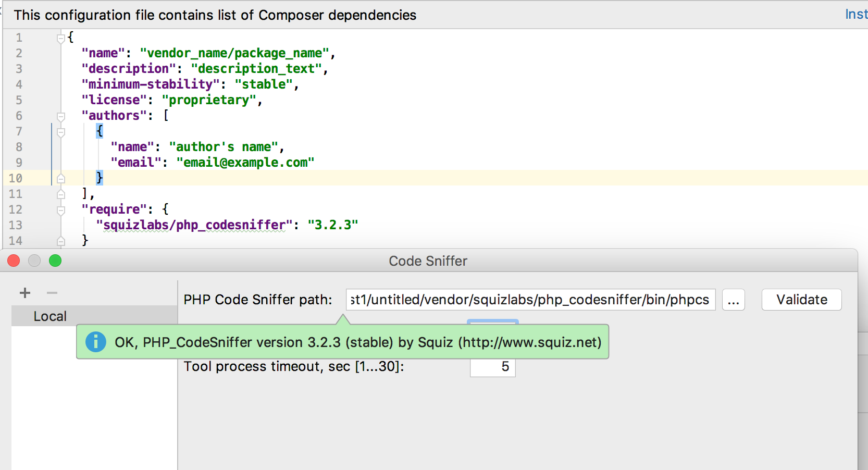Open the file browser via the ellipsis button

pos(734,300)
